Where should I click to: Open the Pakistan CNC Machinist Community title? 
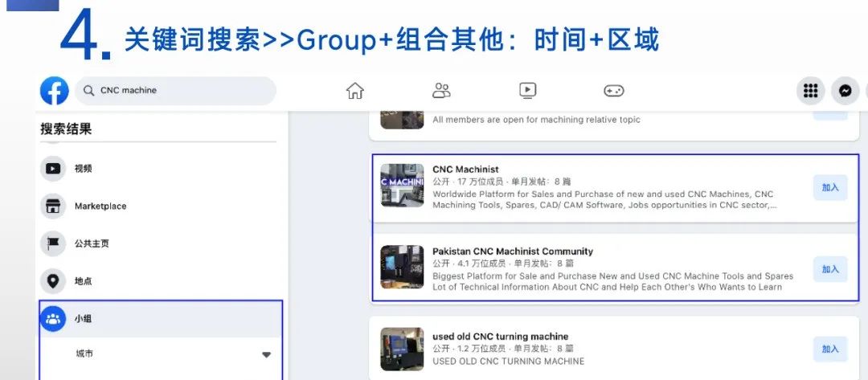pyautogui.click(x=513, y=251)
